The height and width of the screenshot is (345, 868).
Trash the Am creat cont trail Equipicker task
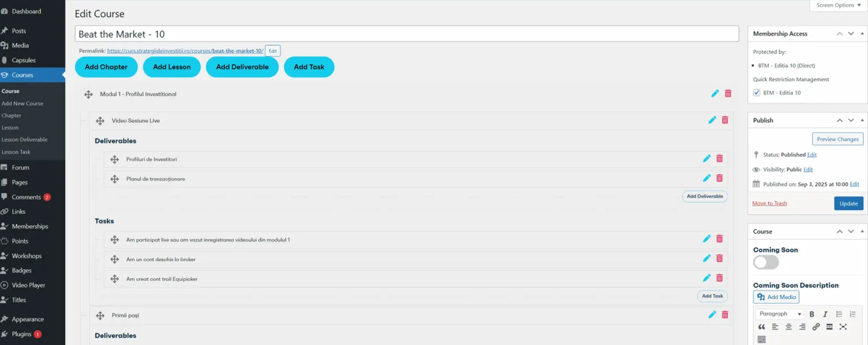[719, 278]
